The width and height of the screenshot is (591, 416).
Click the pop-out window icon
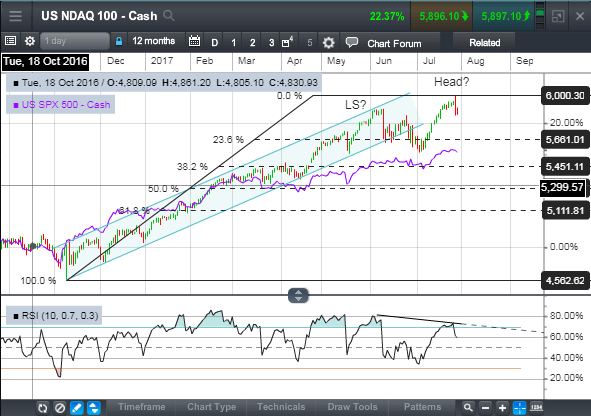(x=558, y=17)
